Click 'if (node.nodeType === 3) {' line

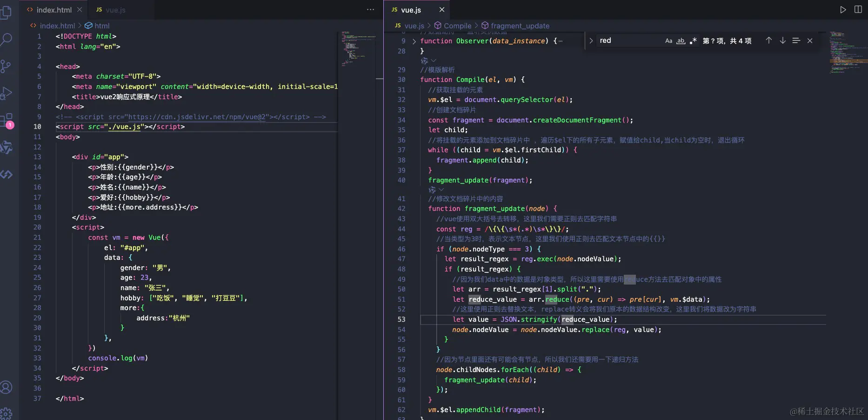click(x=488, y=249)
